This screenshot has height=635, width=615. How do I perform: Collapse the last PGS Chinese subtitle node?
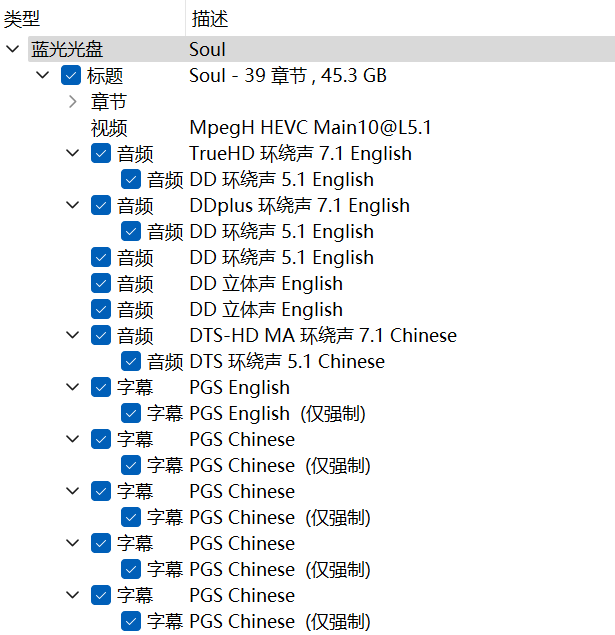tap(72, 595)
